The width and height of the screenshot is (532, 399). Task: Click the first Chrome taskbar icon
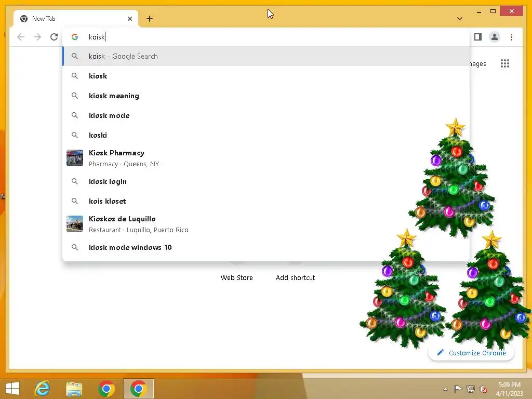click(x=106, y=389)
